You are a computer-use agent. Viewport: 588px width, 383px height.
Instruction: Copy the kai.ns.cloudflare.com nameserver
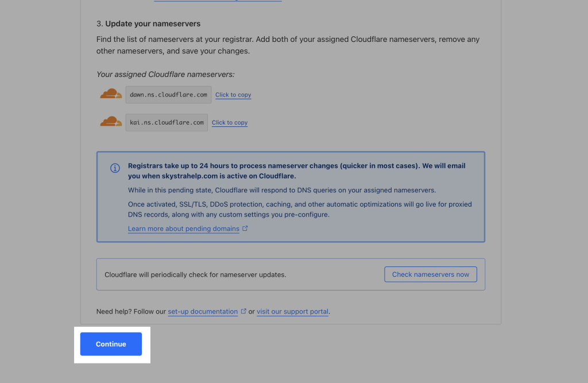230,122
